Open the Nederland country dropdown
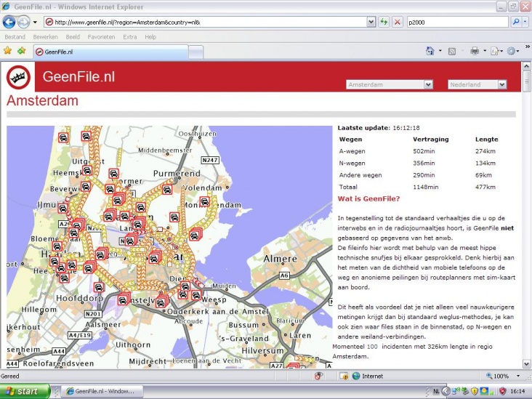Image resolution: width=532 pixels, height=399 pixels. [477, 84]
